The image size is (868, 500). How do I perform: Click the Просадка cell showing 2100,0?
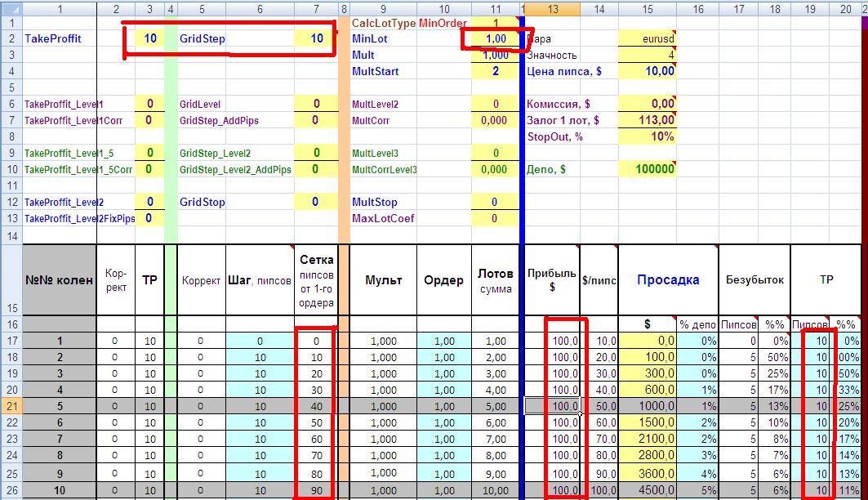tap(648, 439)
